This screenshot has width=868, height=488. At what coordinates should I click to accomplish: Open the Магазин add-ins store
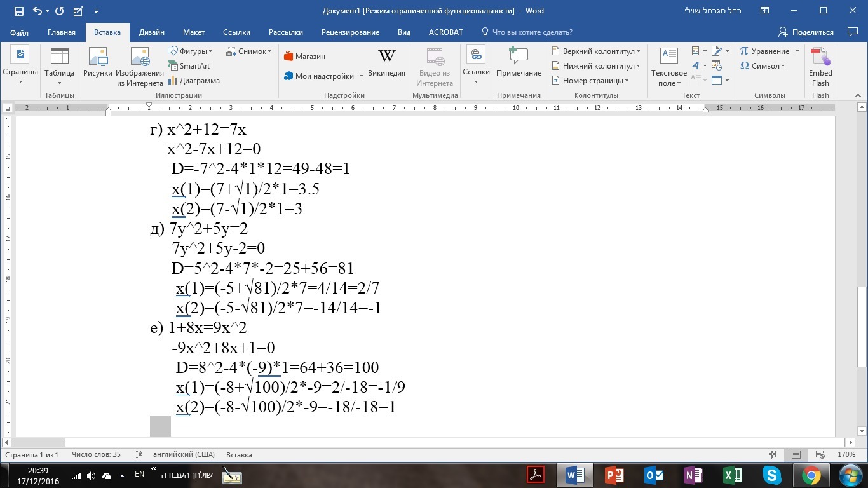pos(305,57)
